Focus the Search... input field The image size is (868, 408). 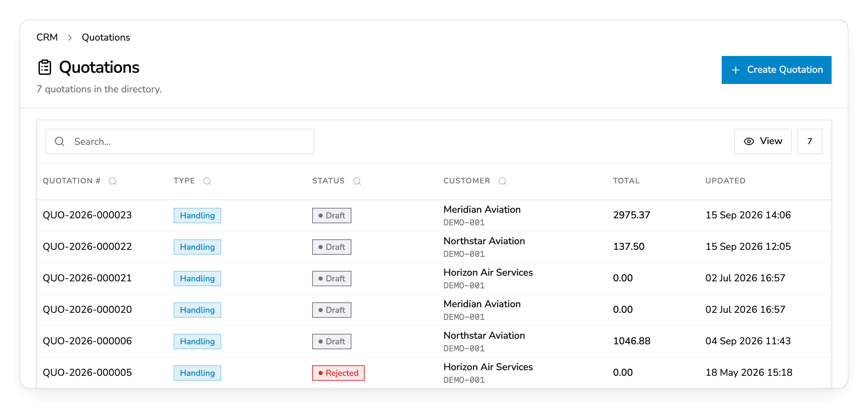coord(180,141)
